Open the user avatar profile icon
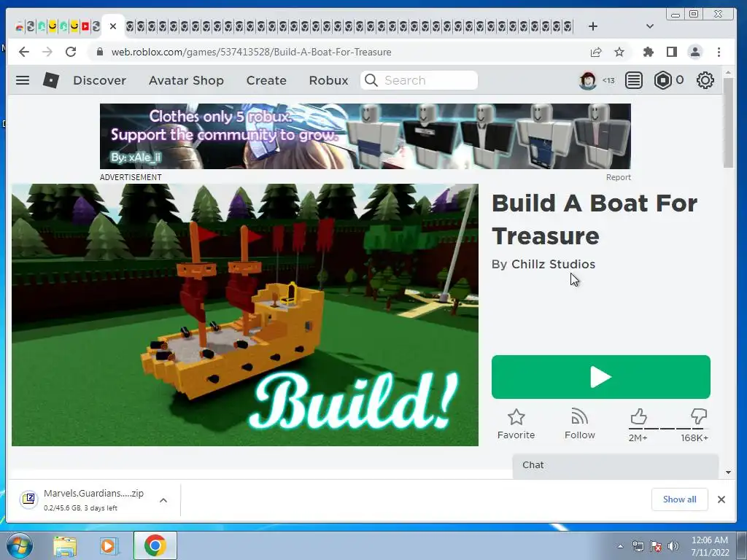747x560 pixels. tap(588, 80)
